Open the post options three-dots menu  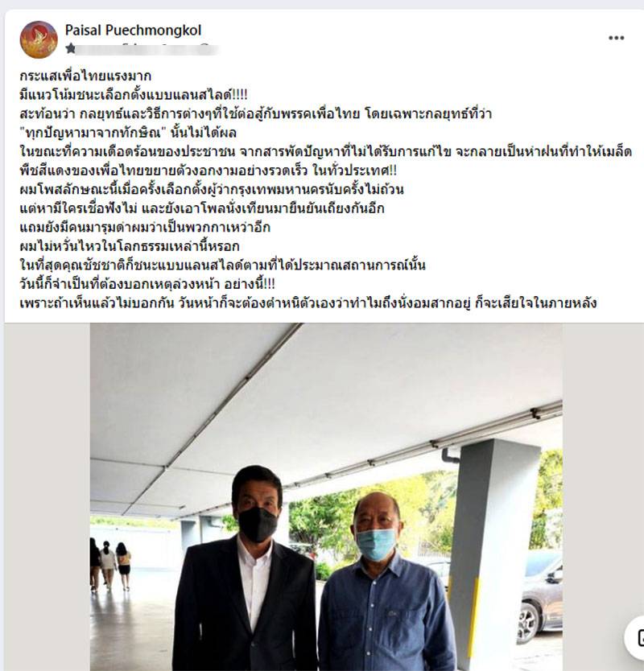tap(616, 38)
